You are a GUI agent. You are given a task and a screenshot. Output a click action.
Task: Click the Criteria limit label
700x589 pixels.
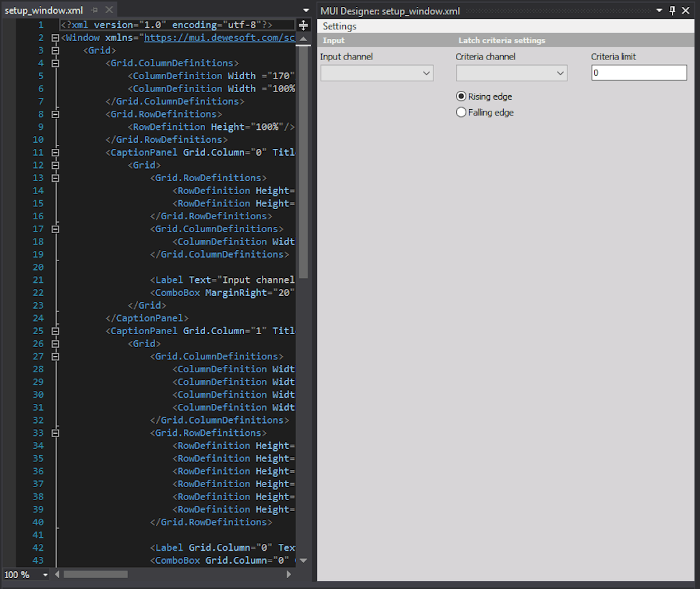click(613, 57)
